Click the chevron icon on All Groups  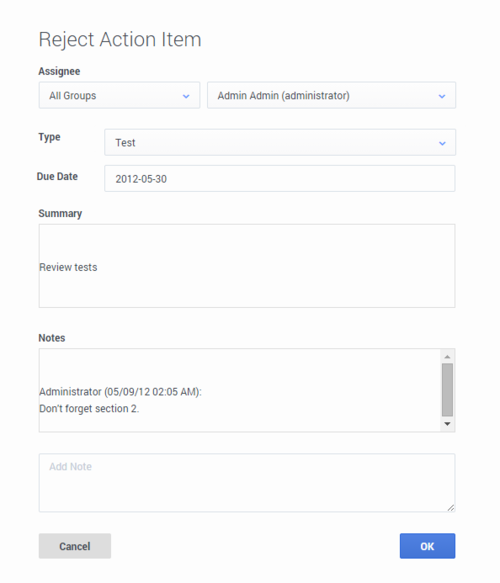coord(186,96)
